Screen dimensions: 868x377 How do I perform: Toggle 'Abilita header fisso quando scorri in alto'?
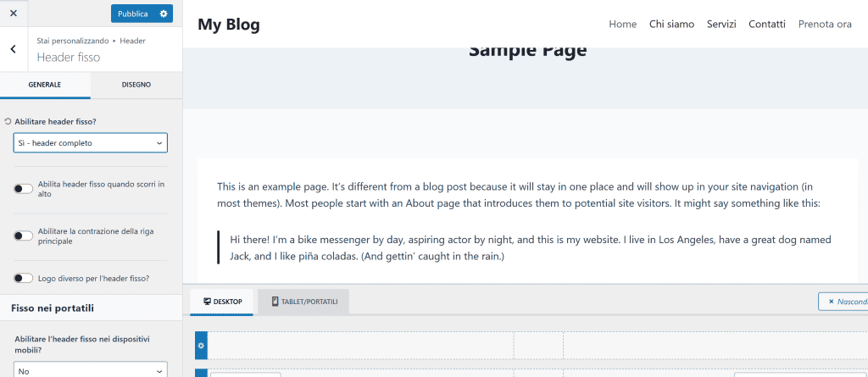pyautogui.click(x=23, y=189)
